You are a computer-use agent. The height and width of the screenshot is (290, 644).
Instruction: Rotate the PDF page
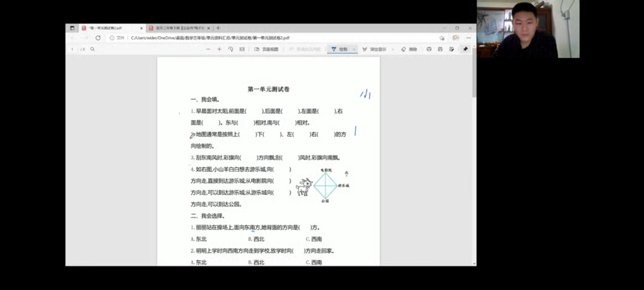[230, 49]
